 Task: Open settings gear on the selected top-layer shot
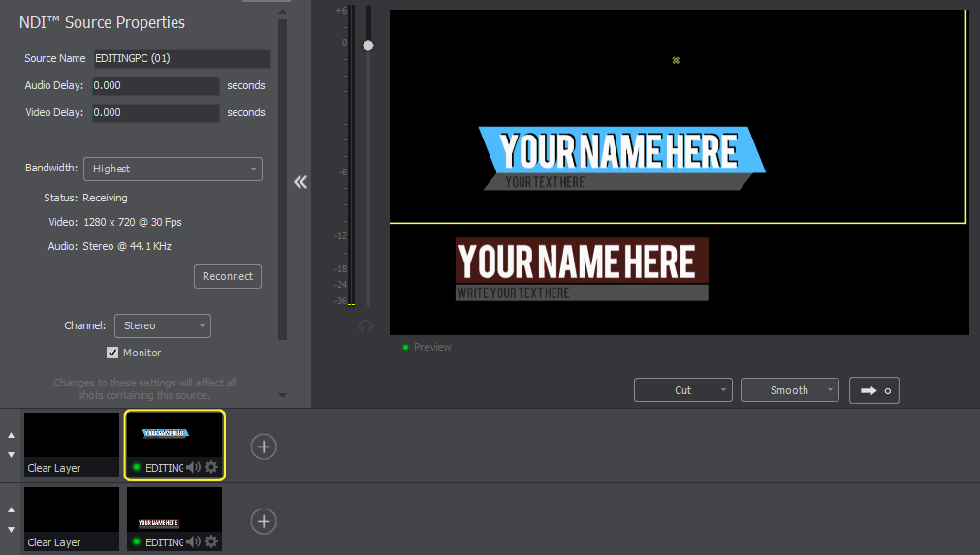click(x=211, y=468)
